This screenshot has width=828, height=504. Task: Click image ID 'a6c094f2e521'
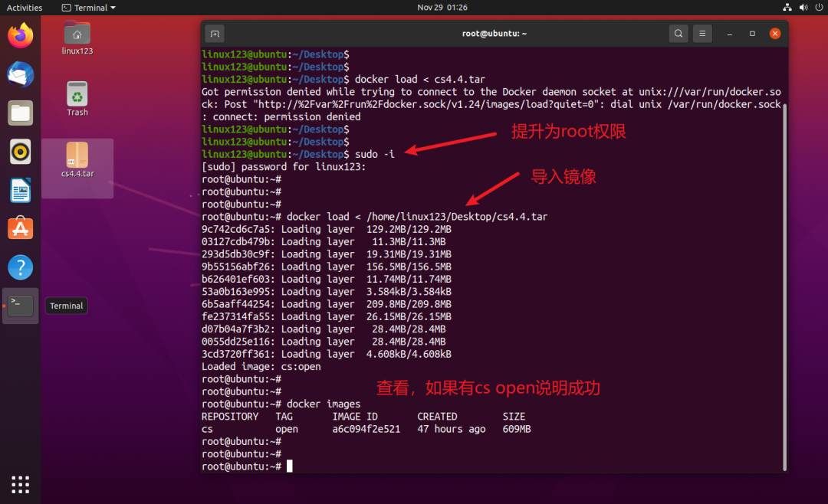[366, 429]
